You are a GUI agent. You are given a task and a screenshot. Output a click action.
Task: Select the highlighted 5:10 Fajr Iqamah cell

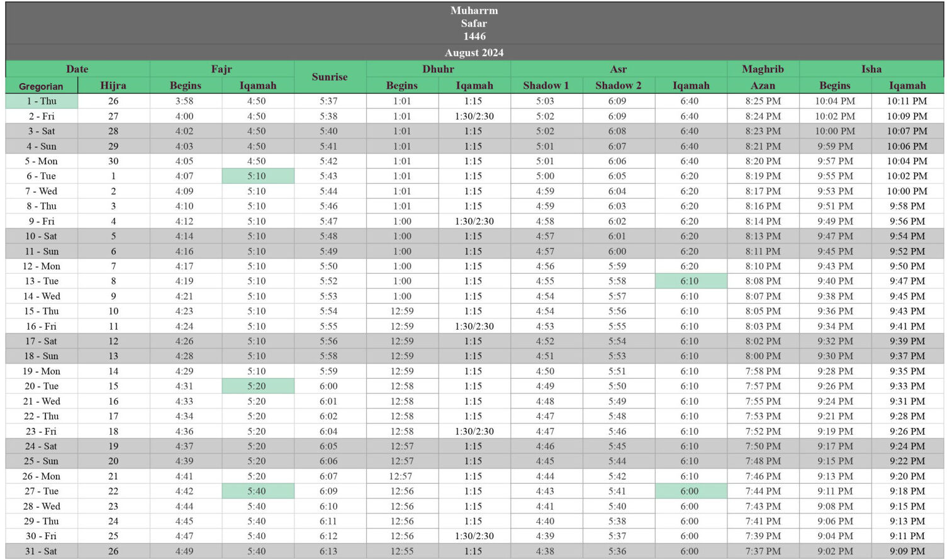point(258,176)
